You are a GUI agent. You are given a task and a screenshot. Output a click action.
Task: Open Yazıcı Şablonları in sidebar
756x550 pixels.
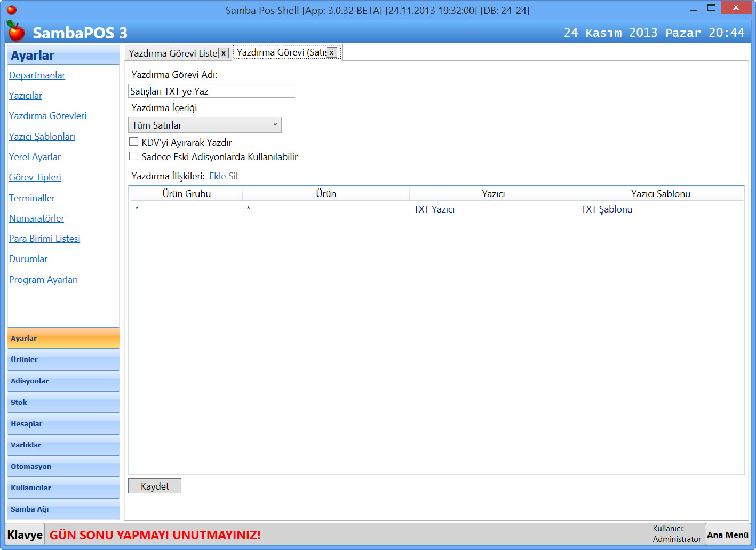coord(42,137)
